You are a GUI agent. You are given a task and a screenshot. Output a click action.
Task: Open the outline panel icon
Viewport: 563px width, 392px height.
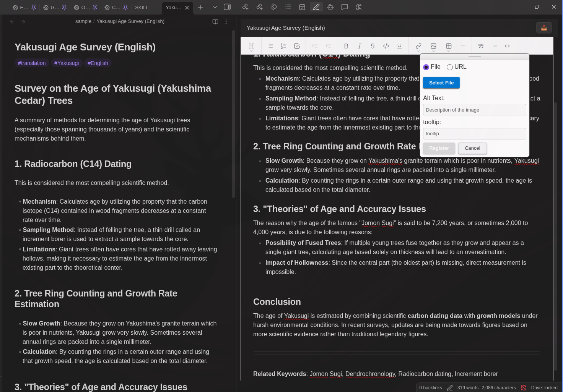tap(288, 7)
